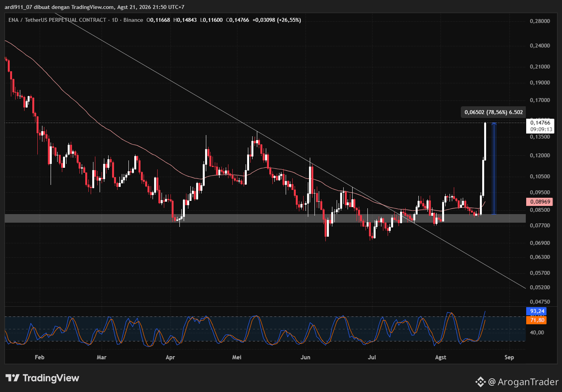Click the 0,12000 price axis label

540,155
